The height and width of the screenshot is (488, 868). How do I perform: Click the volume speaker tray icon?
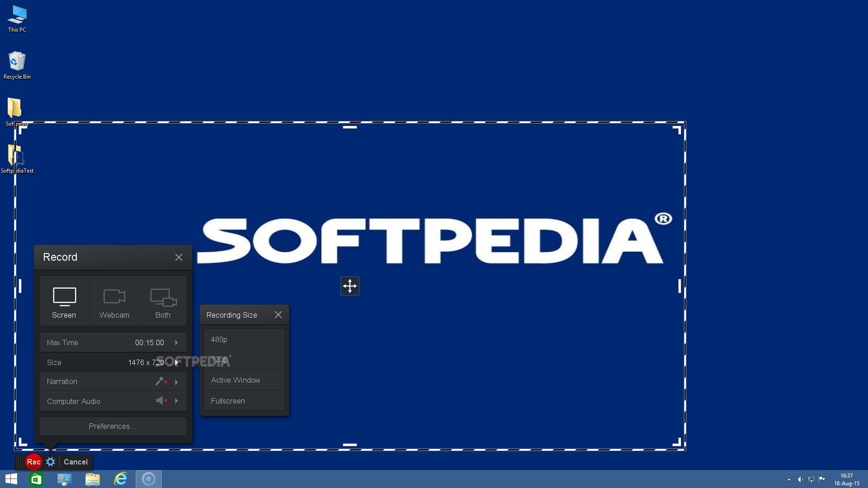coord(800,479)
